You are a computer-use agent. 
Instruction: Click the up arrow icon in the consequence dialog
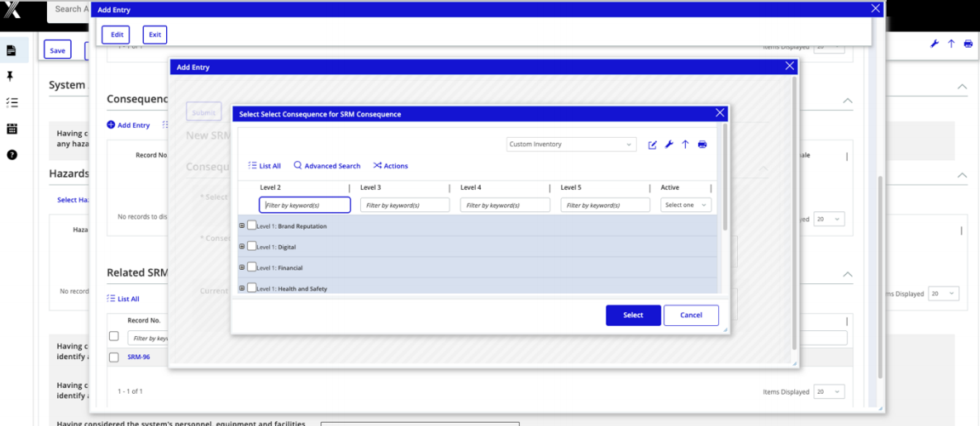pos(685,144)
